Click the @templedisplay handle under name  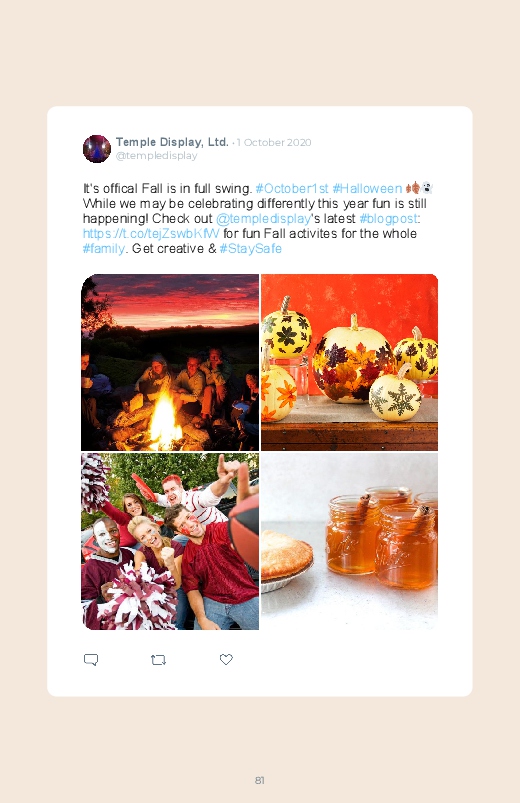pyautogui.click(x=156, y=156)
